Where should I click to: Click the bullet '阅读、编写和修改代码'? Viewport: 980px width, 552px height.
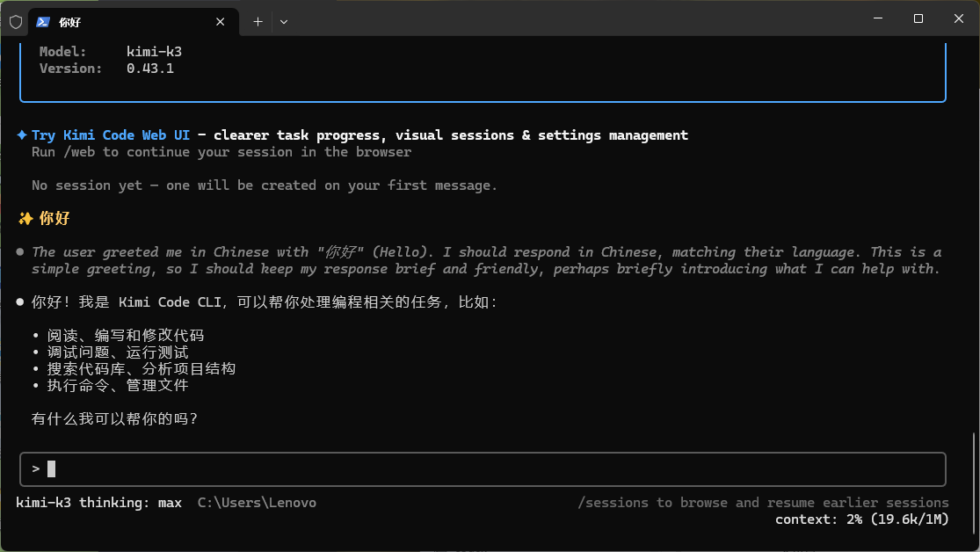tap(126, 336)
